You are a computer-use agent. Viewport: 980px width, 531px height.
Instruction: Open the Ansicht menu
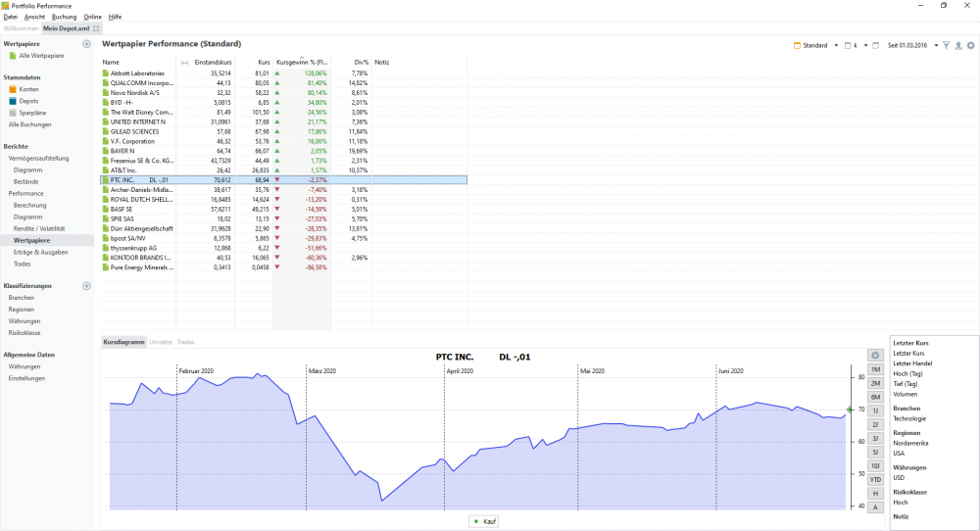(x=34, y=17)
